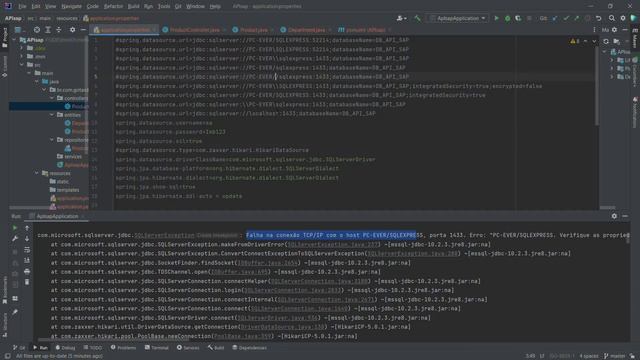Click the Git push arrow icon
Viewport: 640px width, 360px height.
pyautogui.click(x=576, y=18)
